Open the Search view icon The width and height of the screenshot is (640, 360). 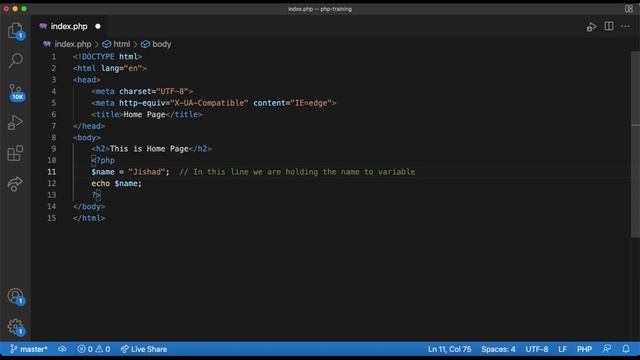coord(16,61)
